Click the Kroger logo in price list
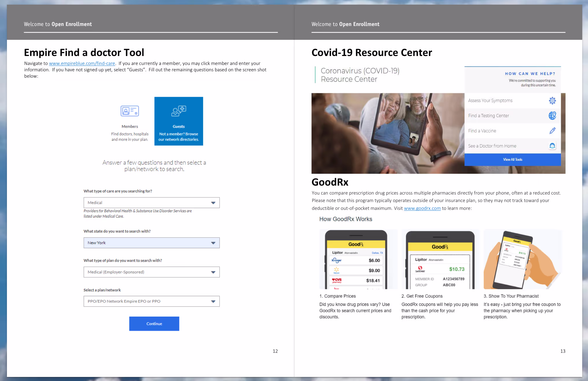 pos(336,260)
